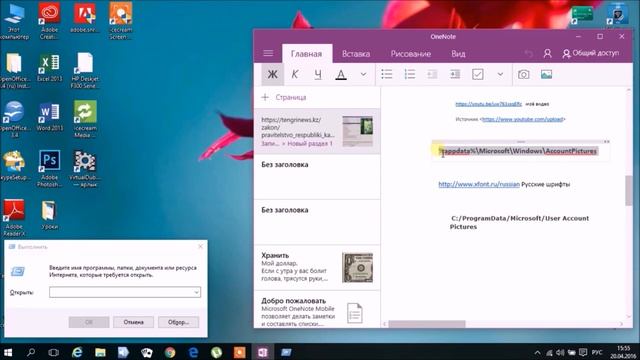This screenshot has width=640, height=360.
Task: Click the taskbar search magnifier icon
Action: click(31, 352)
